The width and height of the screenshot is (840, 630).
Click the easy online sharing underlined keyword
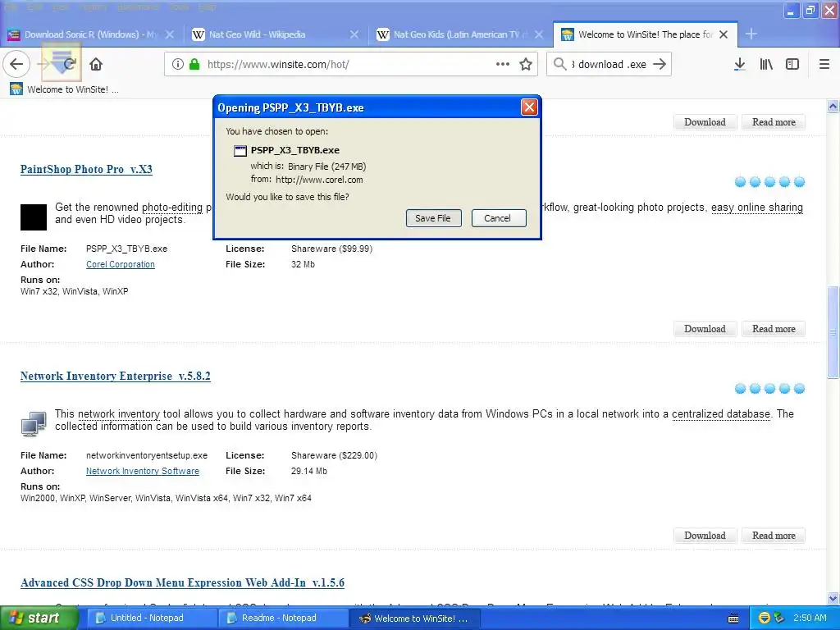pos(757,208)
